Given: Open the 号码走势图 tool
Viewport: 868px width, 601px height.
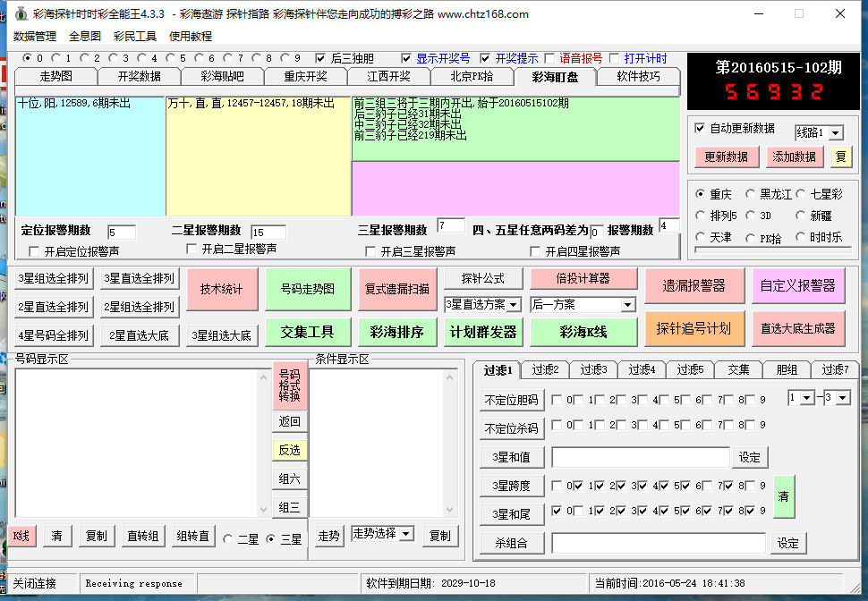Looking at the screenshot, I should (307, 289).
